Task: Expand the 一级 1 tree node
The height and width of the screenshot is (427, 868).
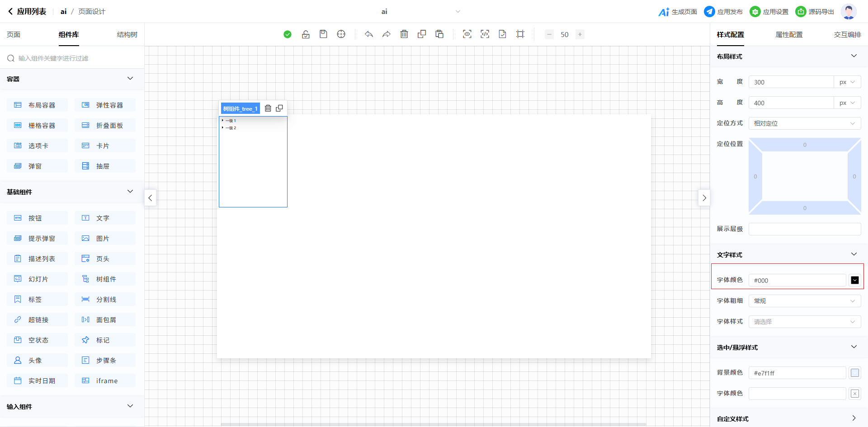Action: [222, 121]
